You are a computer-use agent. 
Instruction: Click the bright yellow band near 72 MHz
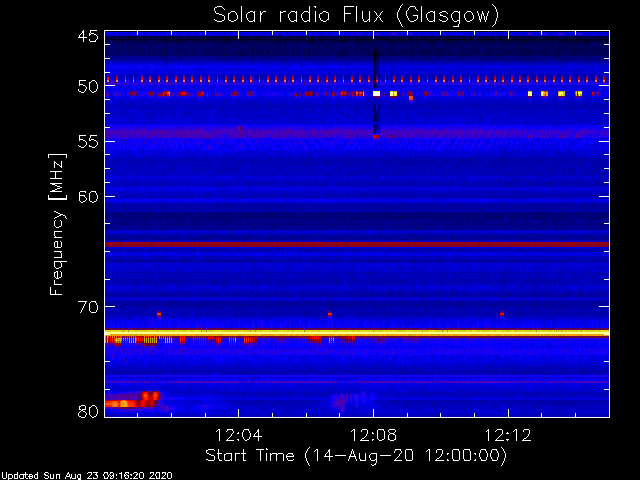357,333
